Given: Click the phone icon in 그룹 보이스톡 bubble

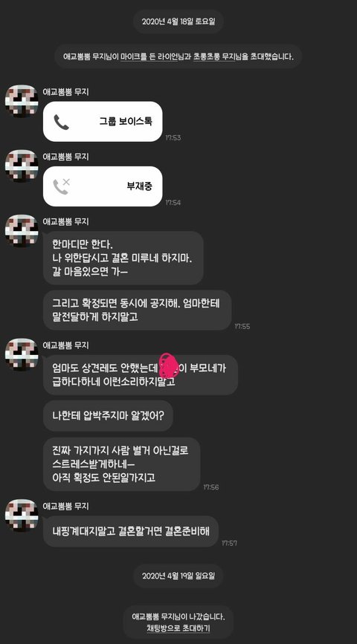Looking at the screenshot, I should (61, 122).
